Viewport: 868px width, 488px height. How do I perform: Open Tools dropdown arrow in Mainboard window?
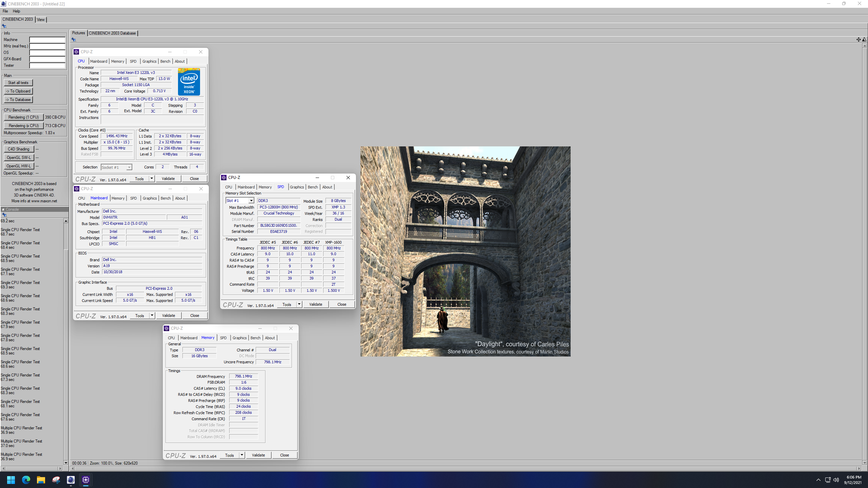152,316
